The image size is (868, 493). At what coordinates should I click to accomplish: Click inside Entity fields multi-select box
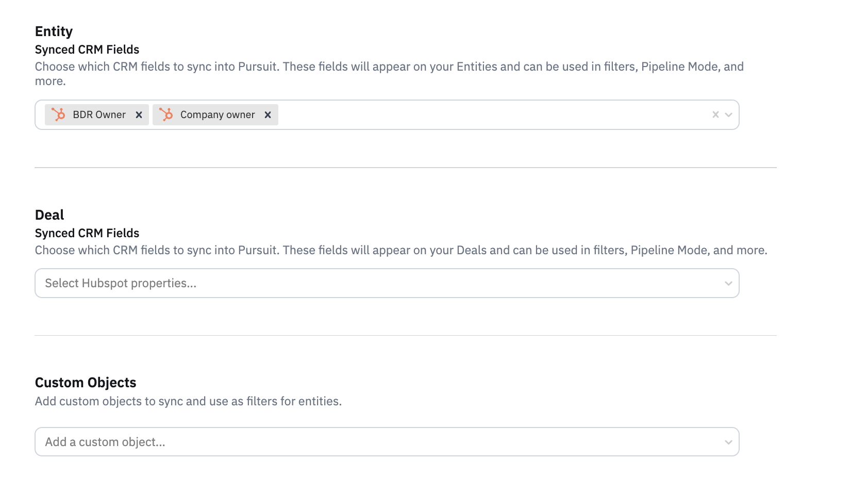tap(387, 114)
